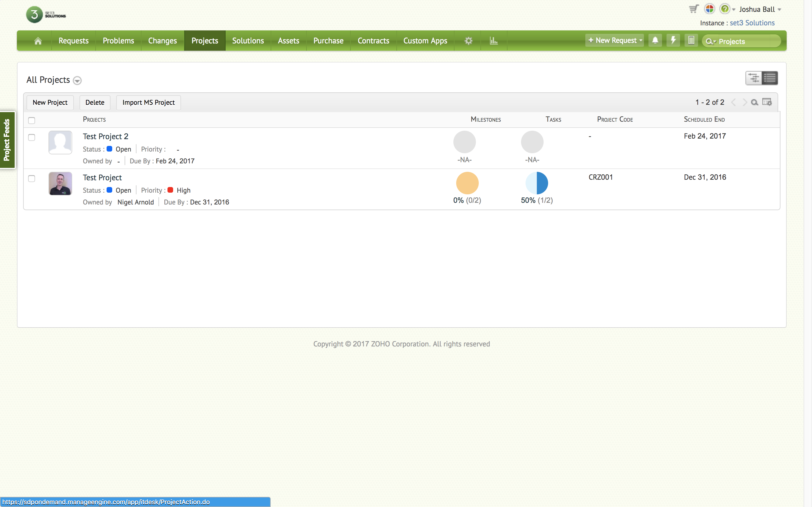
Task: Click the magnifier search icon in list toolbar
Action: [x=754, y=102]
